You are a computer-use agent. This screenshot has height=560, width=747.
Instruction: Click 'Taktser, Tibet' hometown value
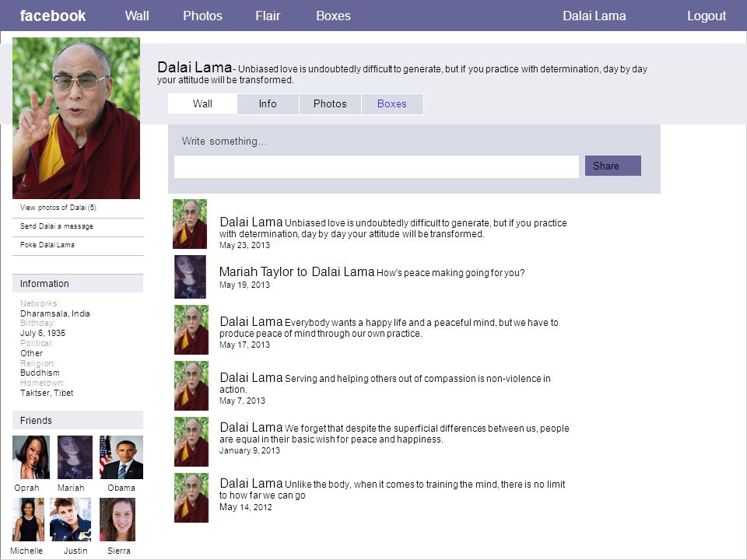pos(47,393)
